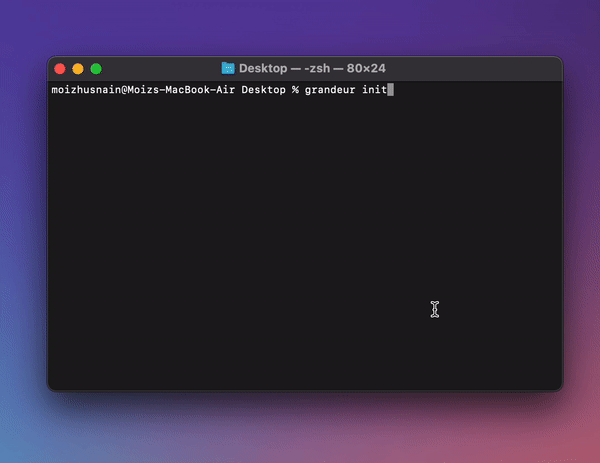
Task: Click the prompt text 'moizhusnain@Moizs-MacBook-Air'
Action: point(143,90)
